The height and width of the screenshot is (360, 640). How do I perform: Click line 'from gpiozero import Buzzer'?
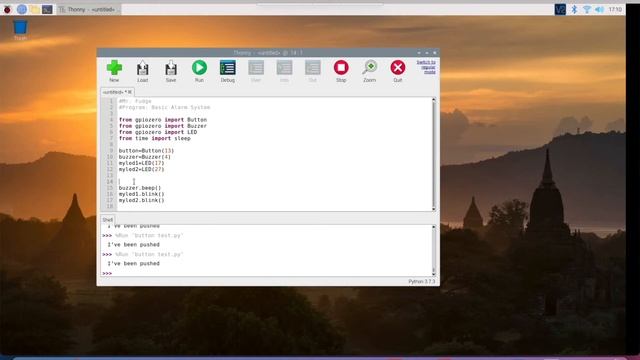click(x=163, y=126)
